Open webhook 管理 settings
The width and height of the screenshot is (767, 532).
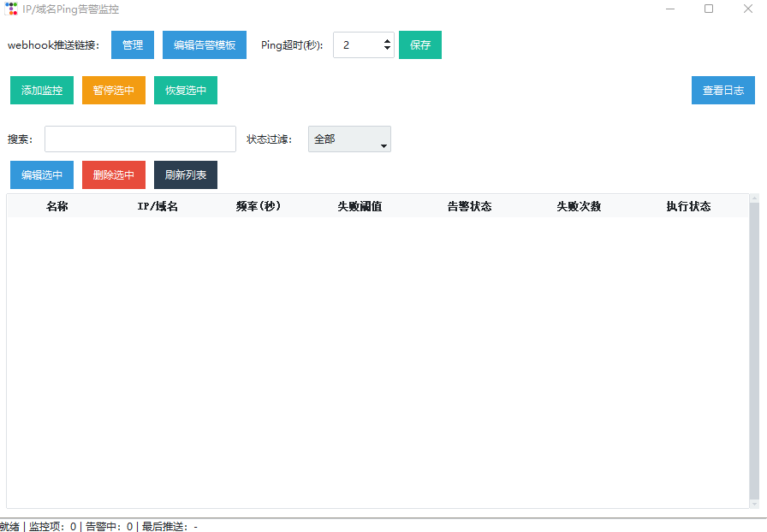coord(133,45)
